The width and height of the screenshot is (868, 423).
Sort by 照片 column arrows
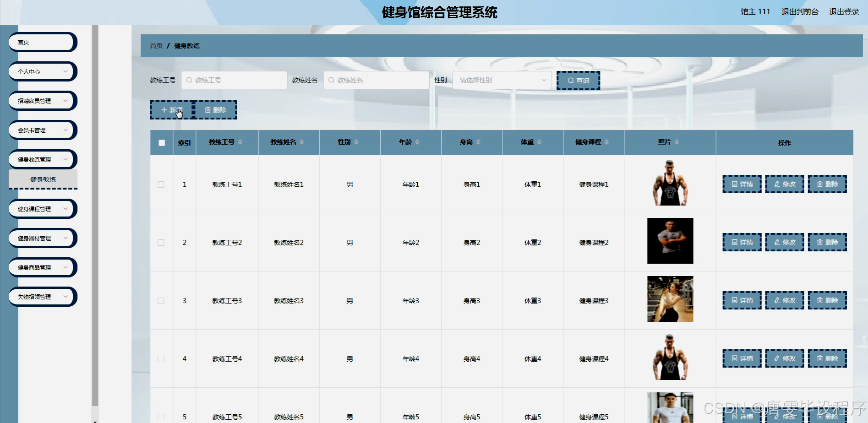677,142
